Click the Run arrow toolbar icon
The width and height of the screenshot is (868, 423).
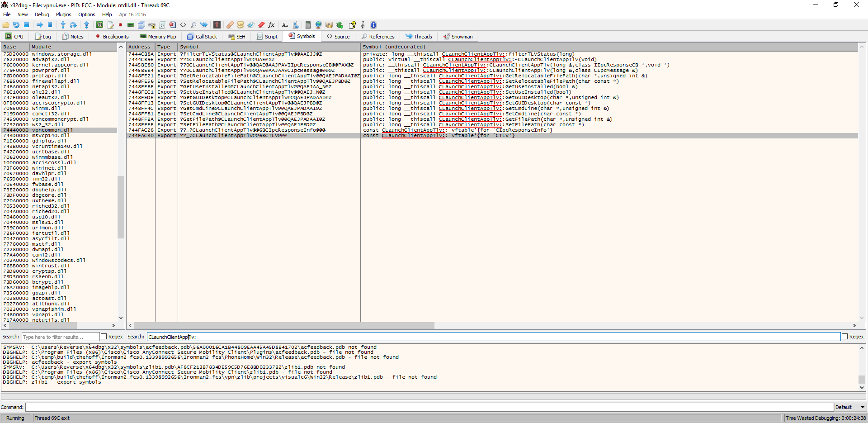(40, 25)
